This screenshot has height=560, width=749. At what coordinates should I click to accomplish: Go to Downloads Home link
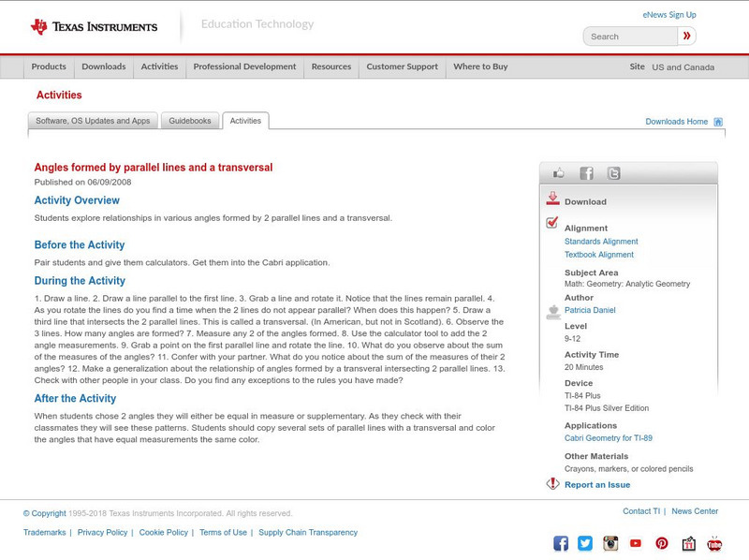676,122
